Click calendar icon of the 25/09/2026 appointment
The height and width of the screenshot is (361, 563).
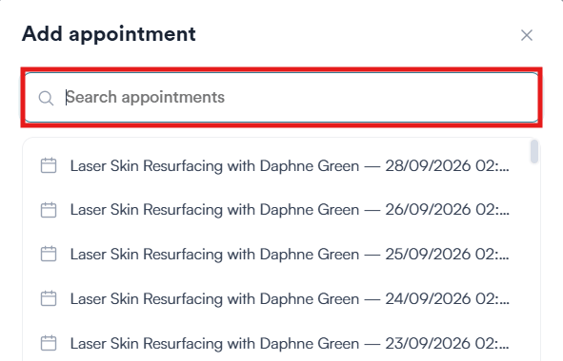[x=48, y=254]
